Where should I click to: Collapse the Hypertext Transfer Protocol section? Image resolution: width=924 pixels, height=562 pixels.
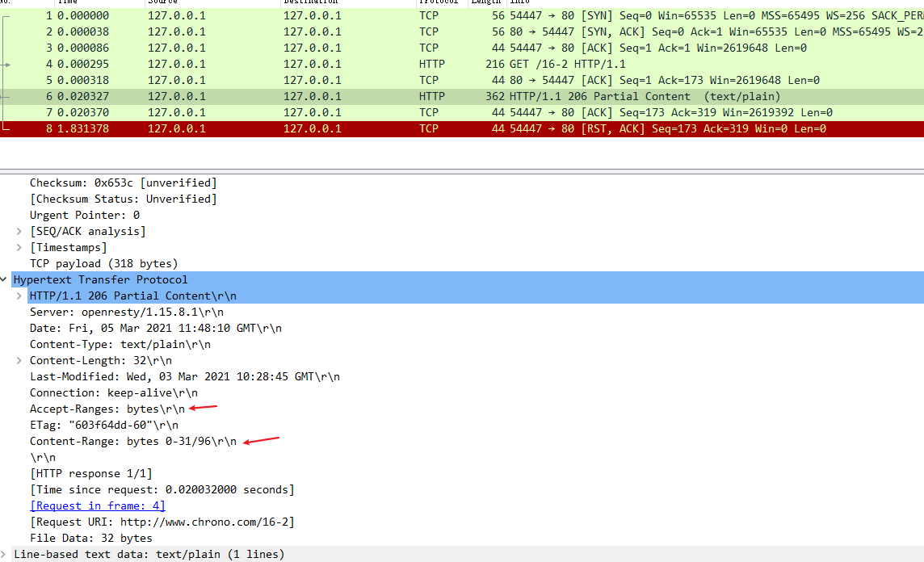click(5, 280)
